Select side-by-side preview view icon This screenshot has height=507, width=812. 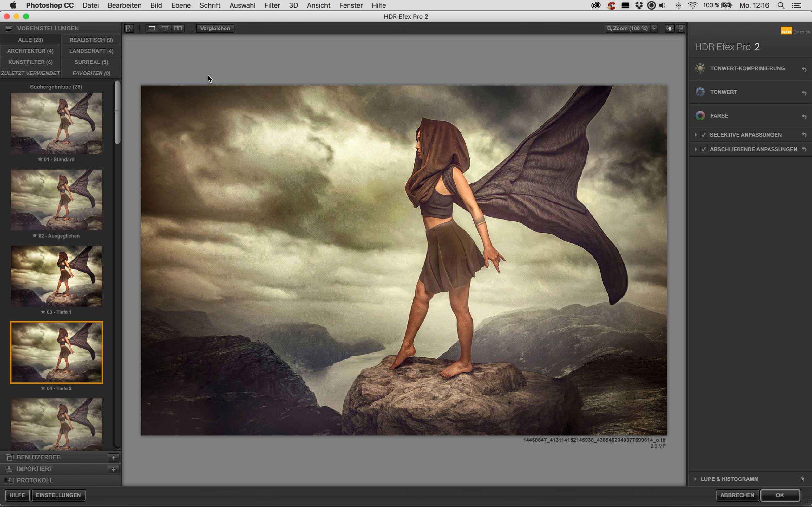click(178, 29)
